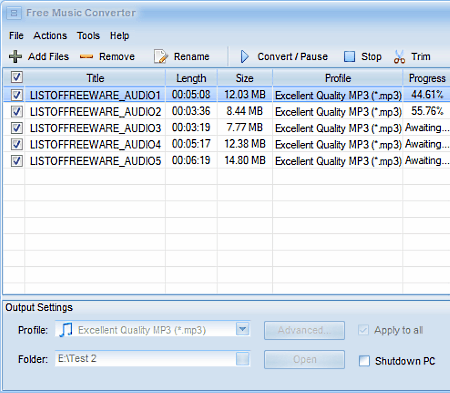Click the Trim scissors icon
450x393 pixels.
399,57
